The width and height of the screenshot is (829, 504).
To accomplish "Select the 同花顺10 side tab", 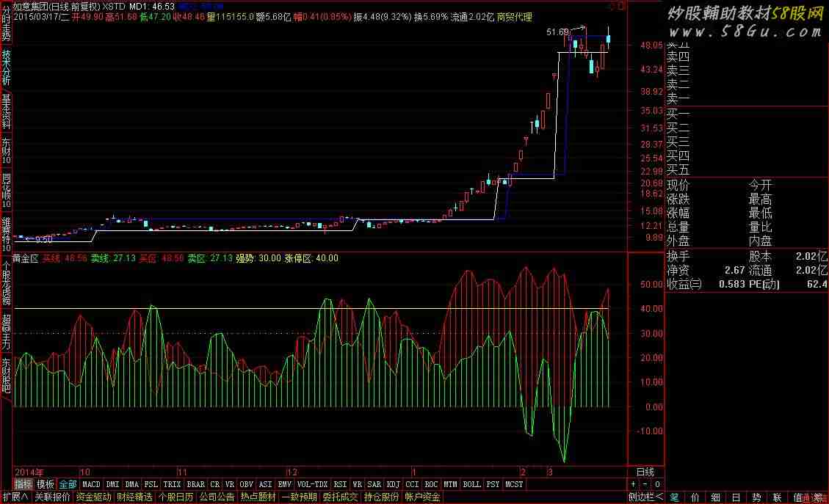I will pos(6,191).
